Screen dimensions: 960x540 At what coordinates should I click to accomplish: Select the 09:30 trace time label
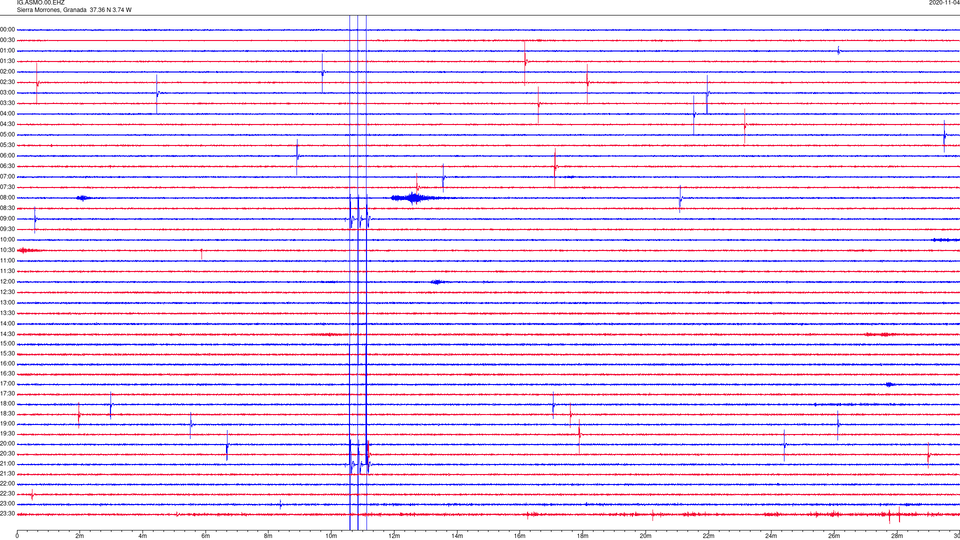tap(7, 229)
